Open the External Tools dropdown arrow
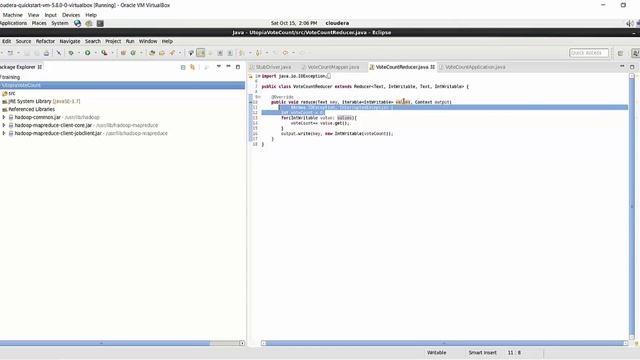 pos(112,53)
